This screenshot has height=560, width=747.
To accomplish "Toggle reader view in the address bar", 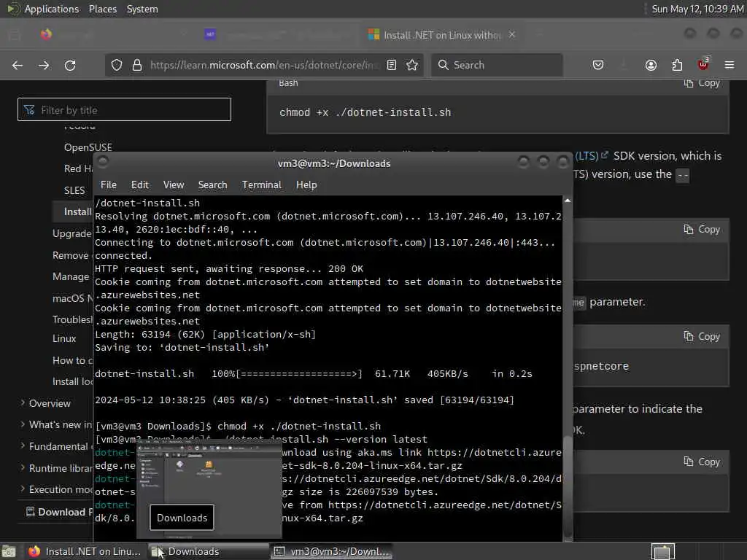I will tap(392, 65).
